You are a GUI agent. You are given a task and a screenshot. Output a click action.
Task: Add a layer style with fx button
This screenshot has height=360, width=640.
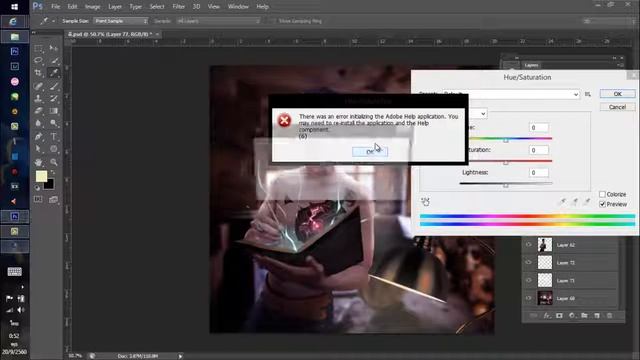[x=547, y=316]
